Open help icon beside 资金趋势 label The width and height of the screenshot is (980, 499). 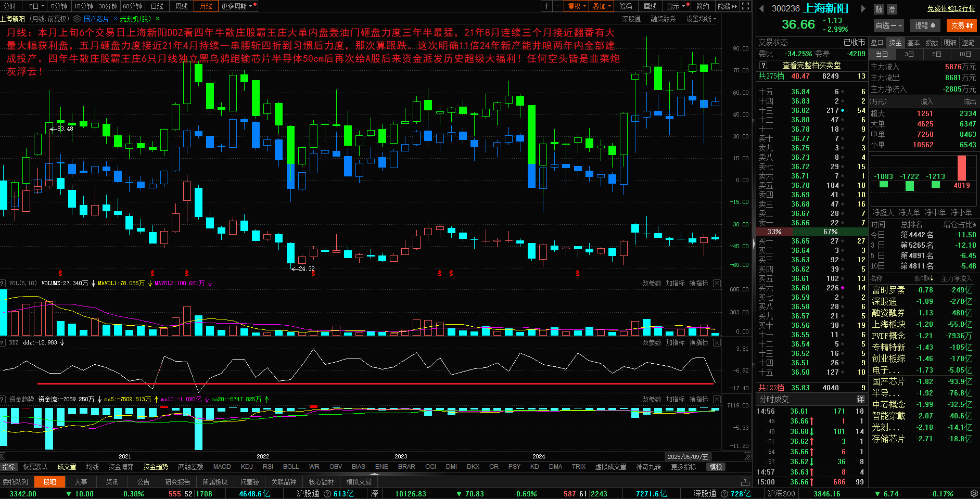[3, 399]
